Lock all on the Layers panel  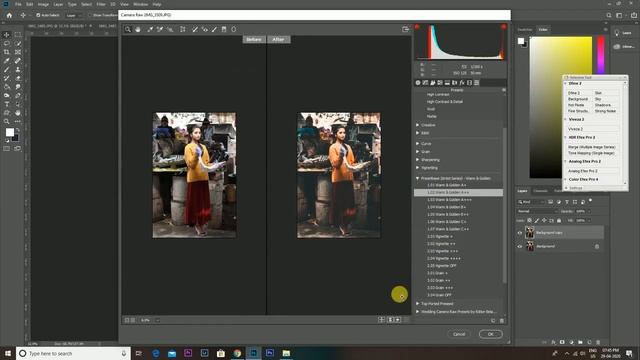[559, 220]
